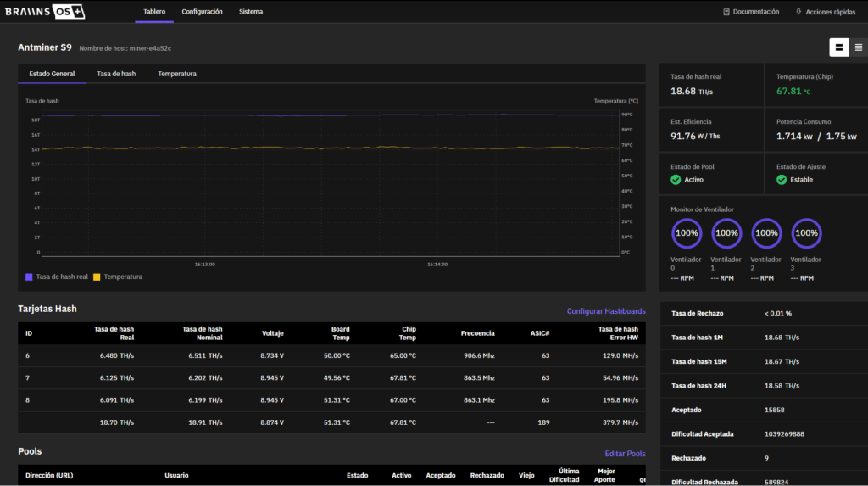Switch to the Tasa de hash tab
The width and height of the screenshot is (868, 486).
[116, 74]
